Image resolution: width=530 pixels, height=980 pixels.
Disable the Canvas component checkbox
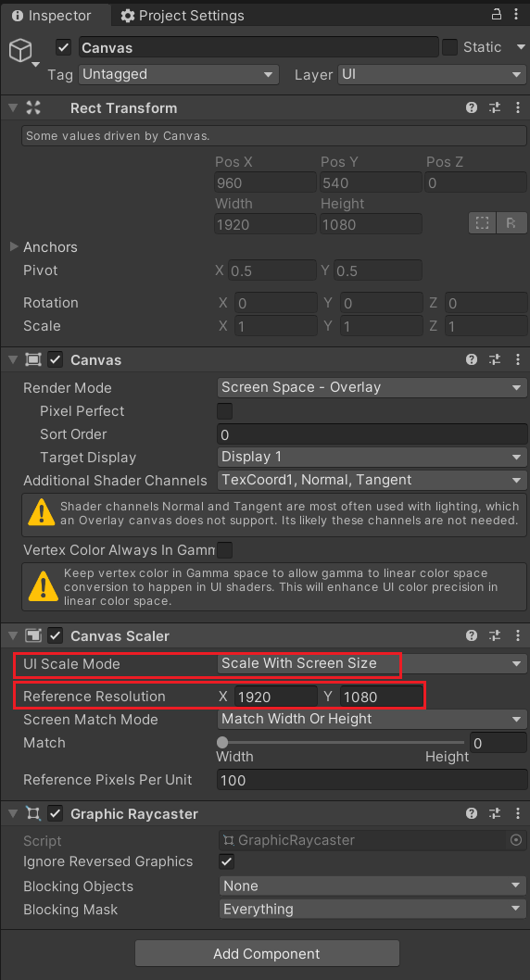[56, 359]
